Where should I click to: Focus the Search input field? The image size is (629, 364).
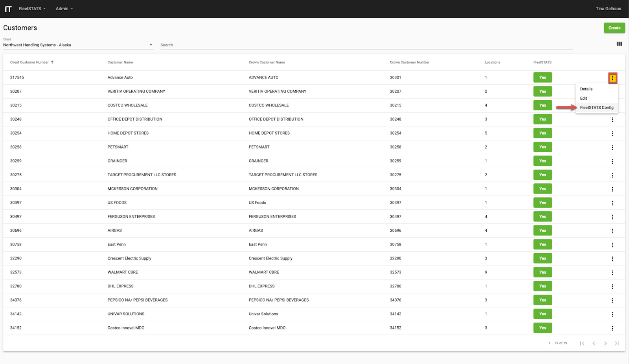pos(366,45)
